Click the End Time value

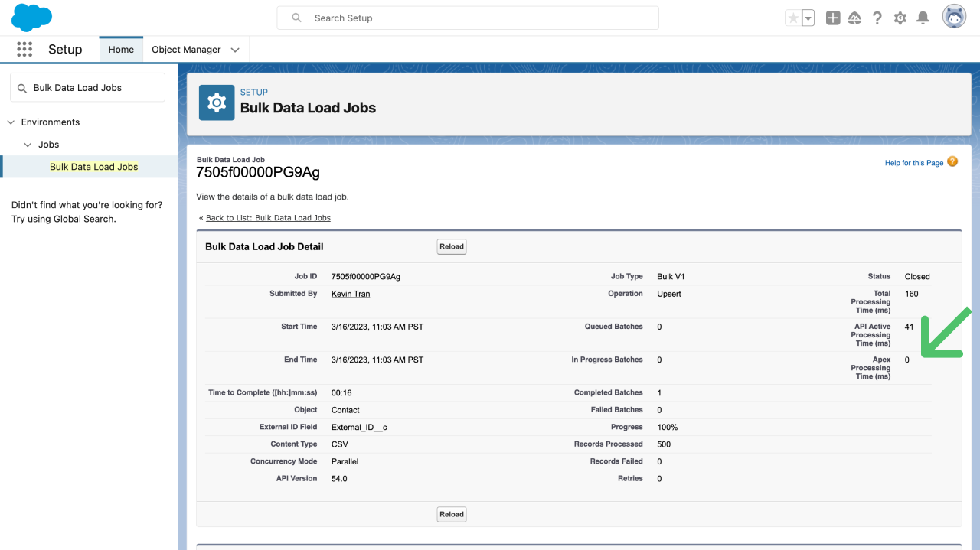point(377,360)
